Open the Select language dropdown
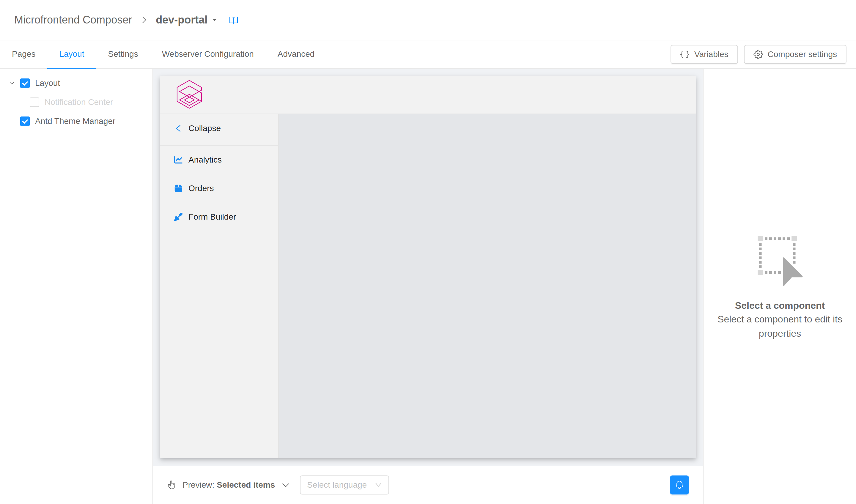 pos(344,485)
